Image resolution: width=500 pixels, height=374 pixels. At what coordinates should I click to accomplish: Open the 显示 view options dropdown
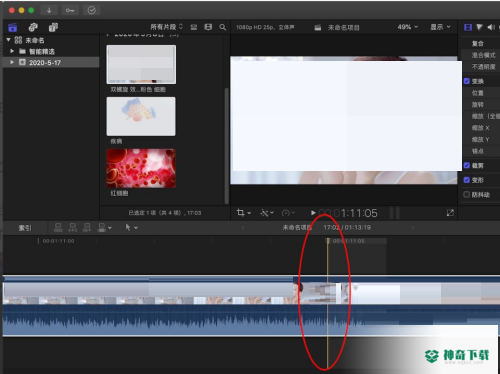(x=440, y=27)
